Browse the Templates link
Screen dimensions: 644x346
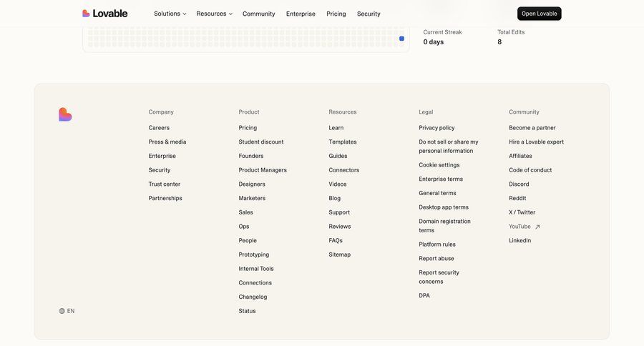pyautogui.click(x=343, y=142)
